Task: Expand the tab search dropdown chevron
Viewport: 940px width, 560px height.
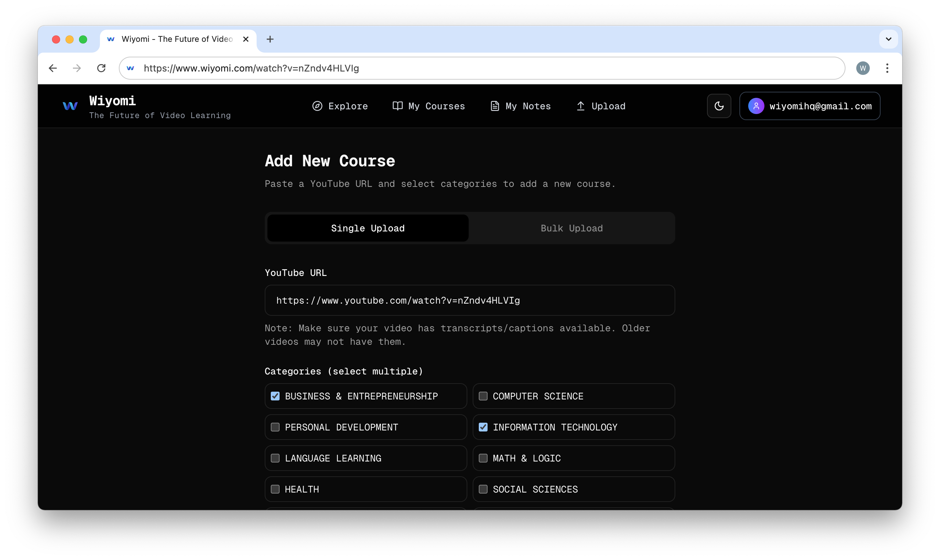Action: 888,39
